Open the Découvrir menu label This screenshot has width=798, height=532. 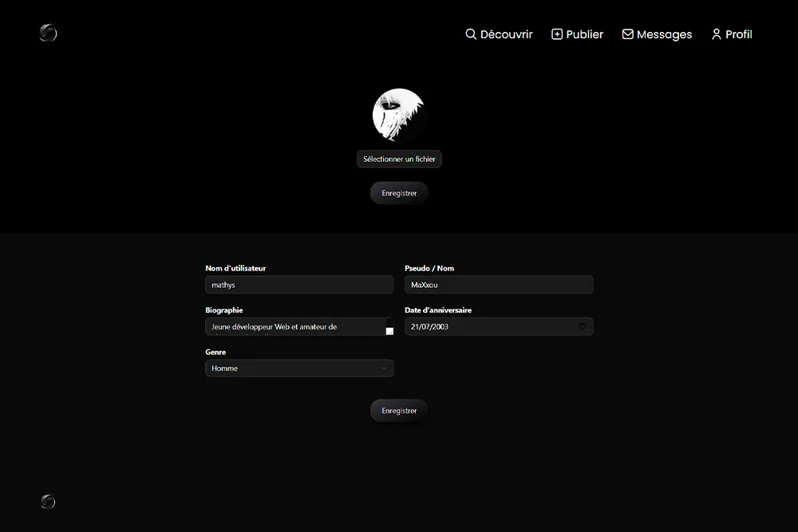click(506, 34)
